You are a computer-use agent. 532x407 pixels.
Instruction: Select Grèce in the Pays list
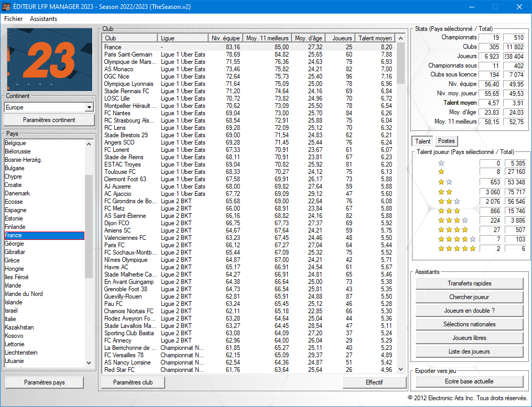coord(44,260)
